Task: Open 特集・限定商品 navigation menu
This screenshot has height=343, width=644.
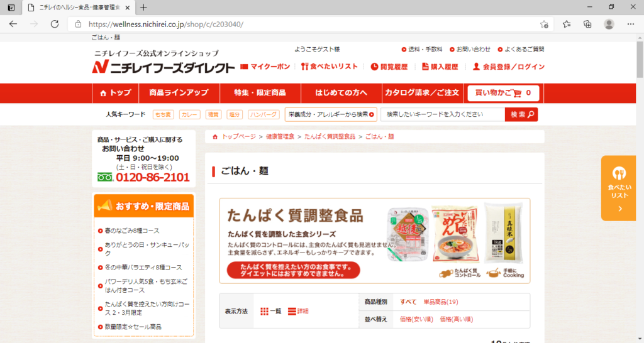Action: coord(260,93)
